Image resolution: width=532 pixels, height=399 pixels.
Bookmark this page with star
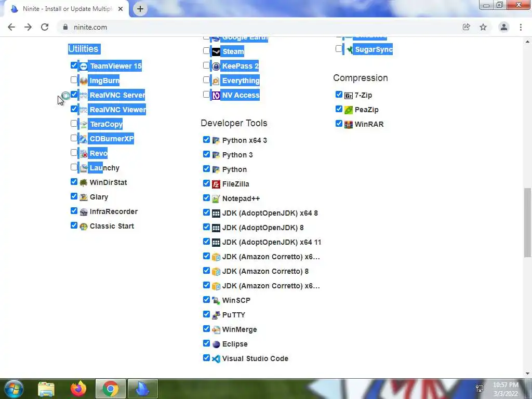point(483,27)
